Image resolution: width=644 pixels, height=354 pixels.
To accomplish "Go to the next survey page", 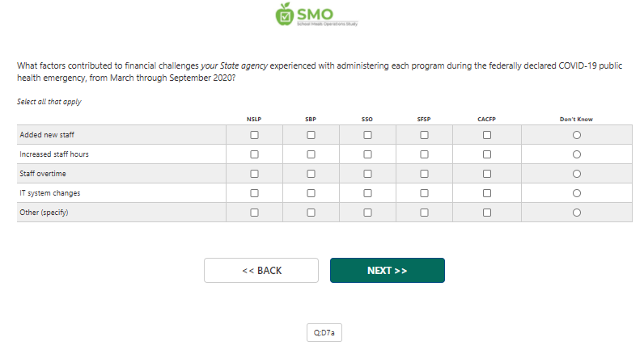I will (387, 271).
